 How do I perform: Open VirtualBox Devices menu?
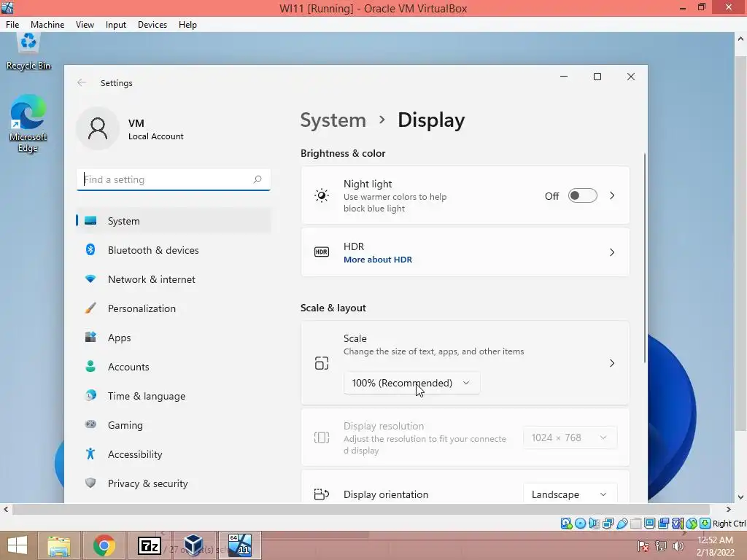152,25
